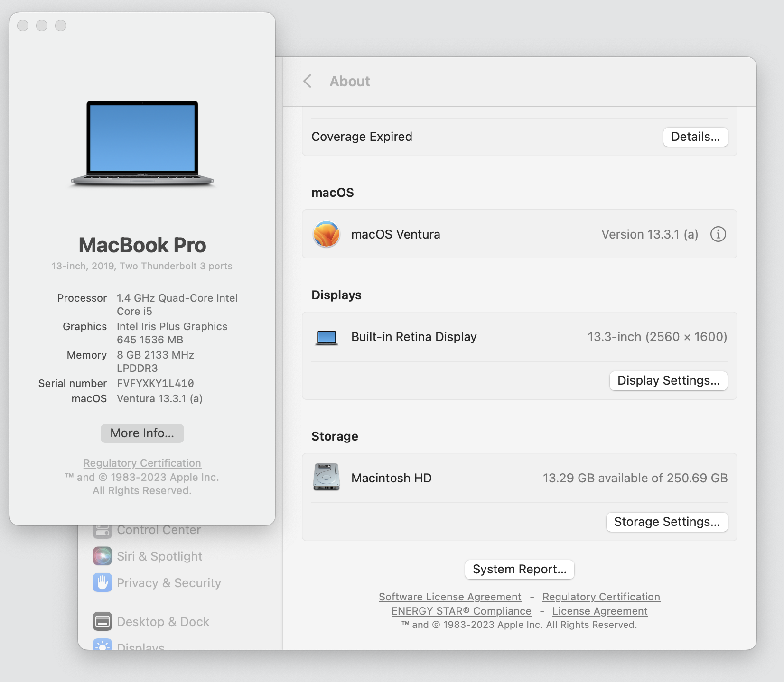784x682 pixels.
Task: Open ENERGY STAR Compliance link
Action: (x=461, y=611)
